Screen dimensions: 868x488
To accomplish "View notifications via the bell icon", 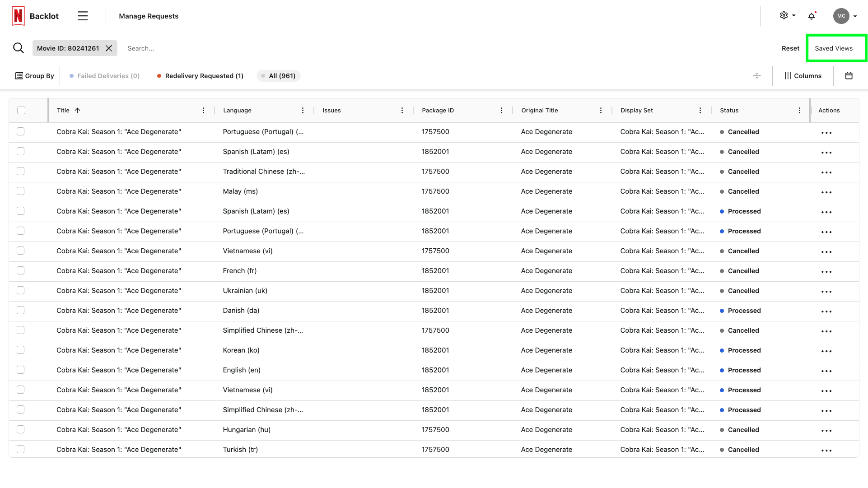I will click(812, 16).
